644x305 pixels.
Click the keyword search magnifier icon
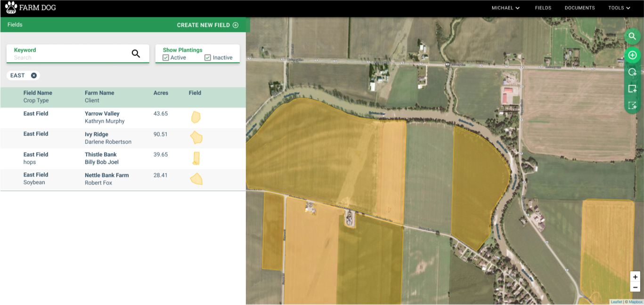[136, 54]
